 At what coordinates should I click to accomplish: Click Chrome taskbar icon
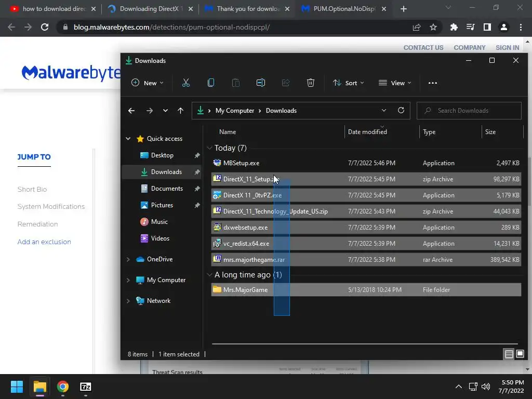coord(63,387)
